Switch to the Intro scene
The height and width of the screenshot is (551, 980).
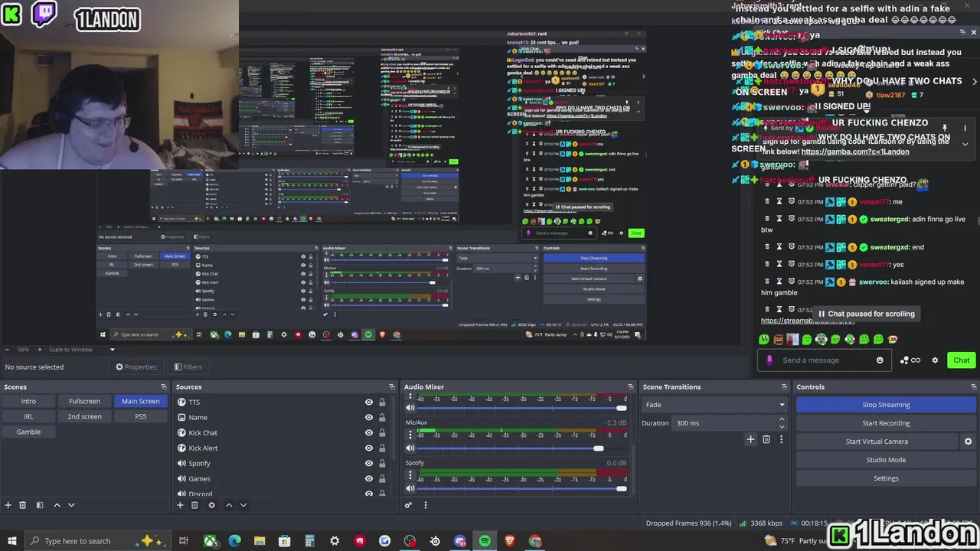[x=28, y=401]
